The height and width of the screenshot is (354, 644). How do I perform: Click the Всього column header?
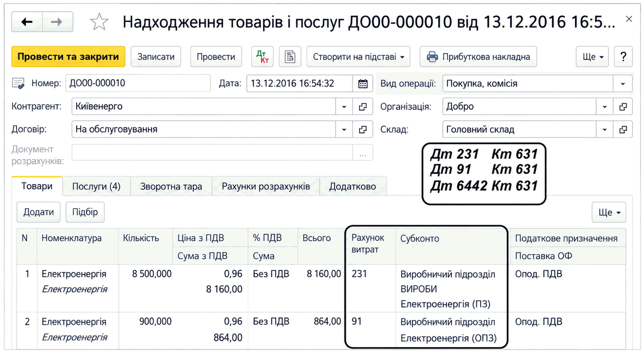[321, 246]
